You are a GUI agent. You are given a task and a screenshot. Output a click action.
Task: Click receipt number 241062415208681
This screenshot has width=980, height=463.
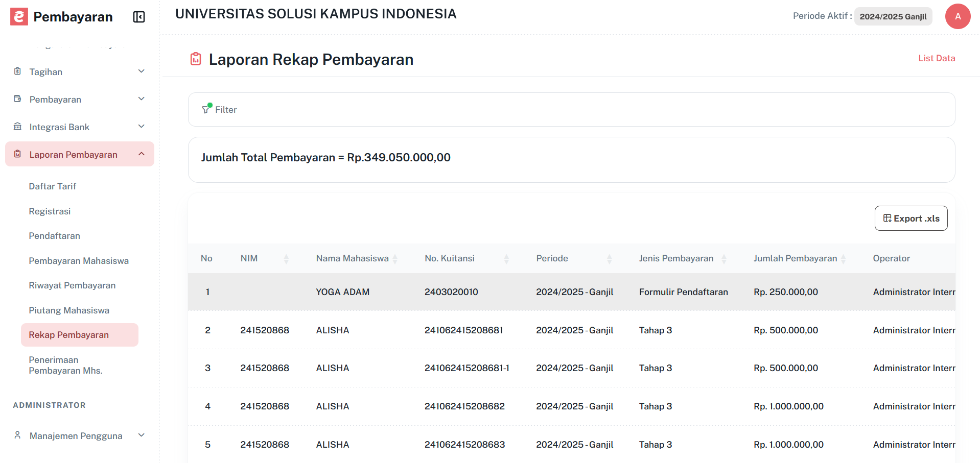[x=463, y=330]
